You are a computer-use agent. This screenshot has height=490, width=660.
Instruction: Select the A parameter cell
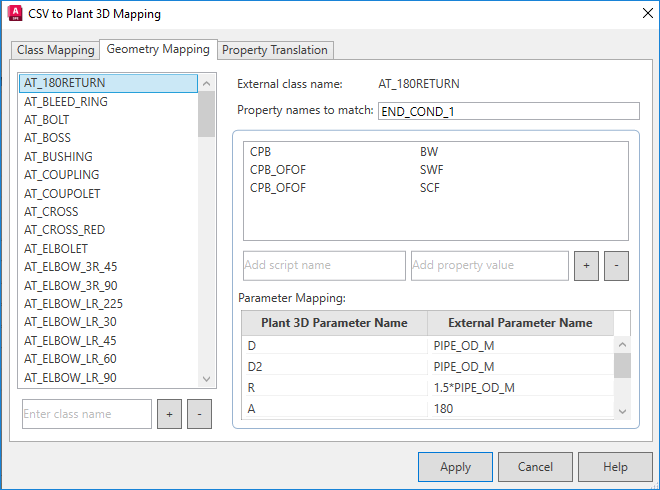click(x=335, y=409)
